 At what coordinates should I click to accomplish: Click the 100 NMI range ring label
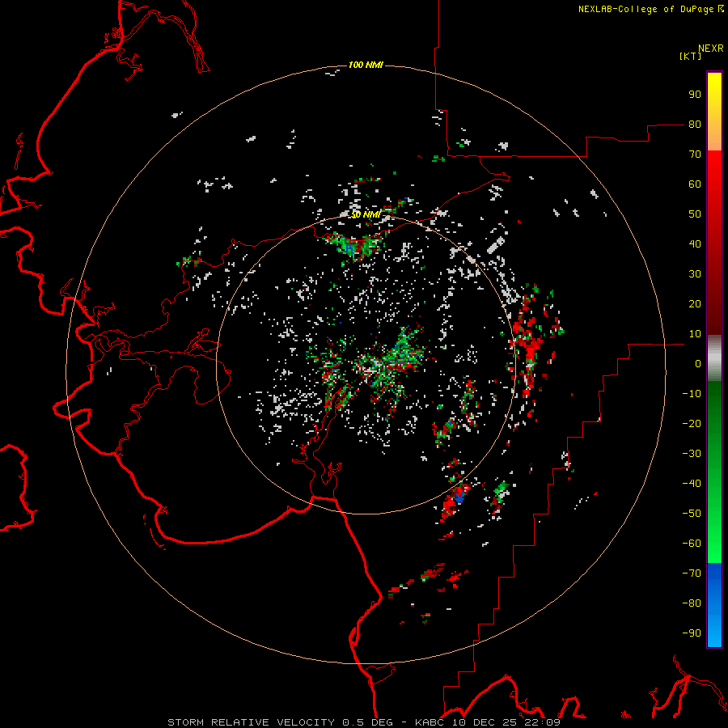coord(366,65)
